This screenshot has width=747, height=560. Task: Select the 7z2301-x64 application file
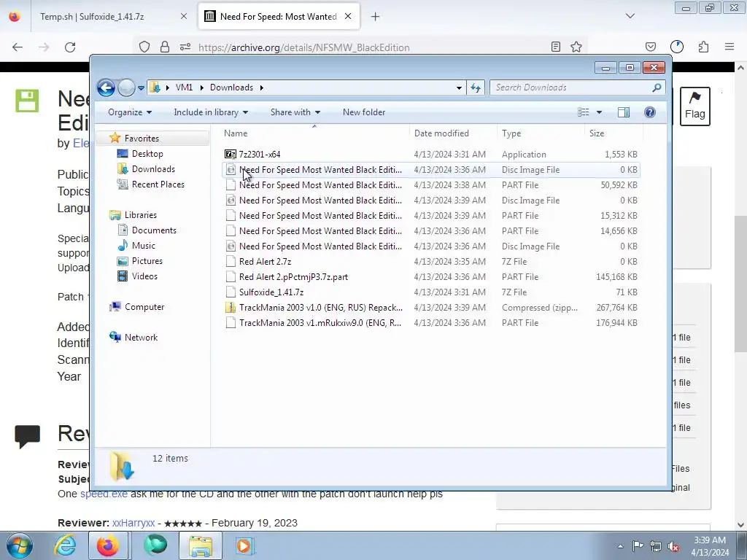point(430,155)
